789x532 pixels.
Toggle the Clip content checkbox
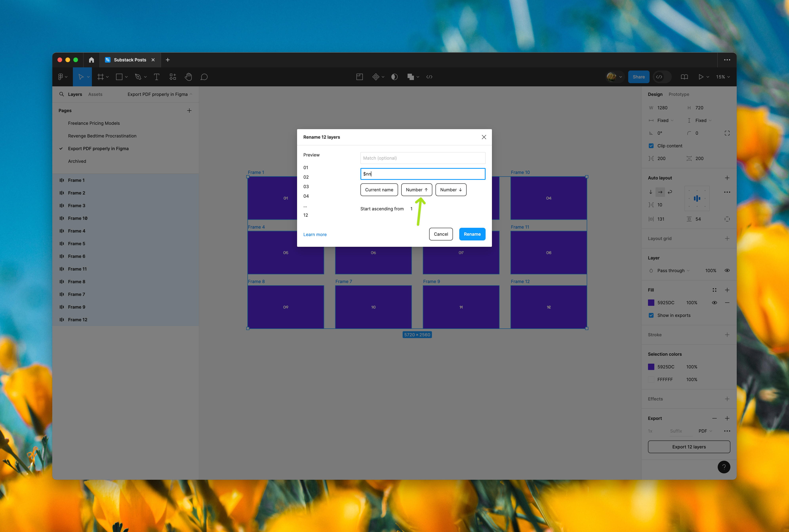click(x=651, y=146)
